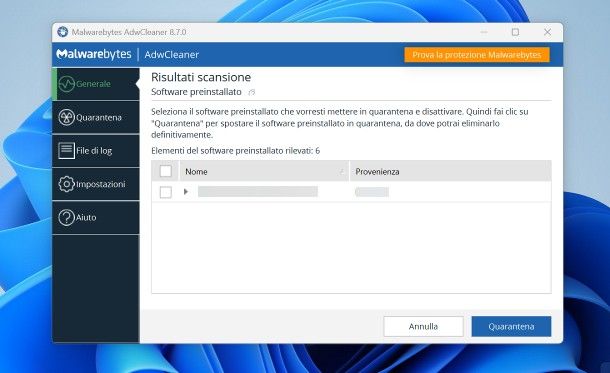Switch to the Quarantena section label
This screenshot has height=373, width=610.
(x=99, y=117)
